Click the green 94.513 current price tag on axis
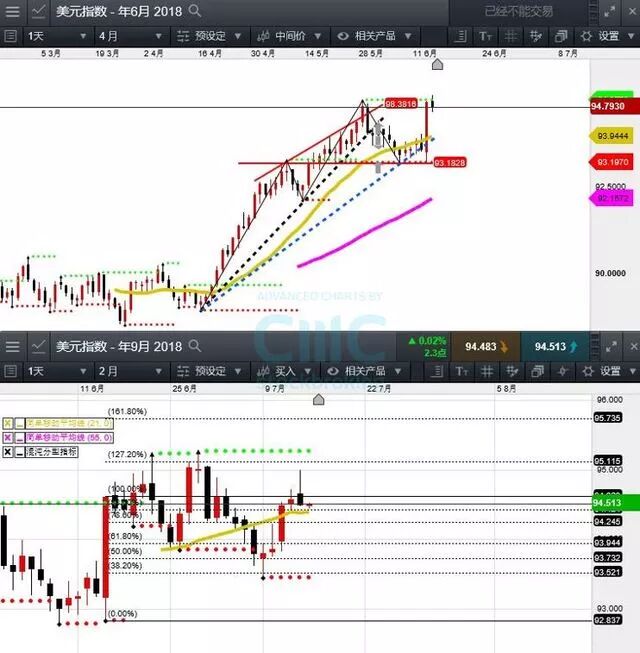 click(615, 503)
